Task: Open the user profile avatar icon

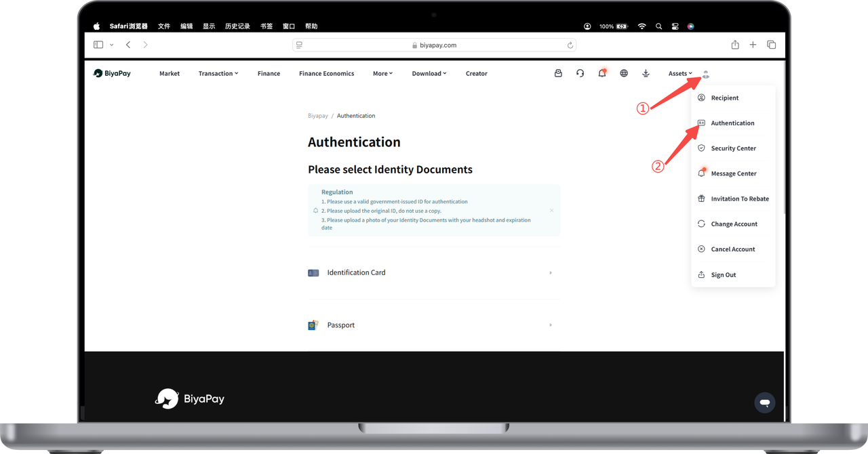Action: tap(705, 74)
